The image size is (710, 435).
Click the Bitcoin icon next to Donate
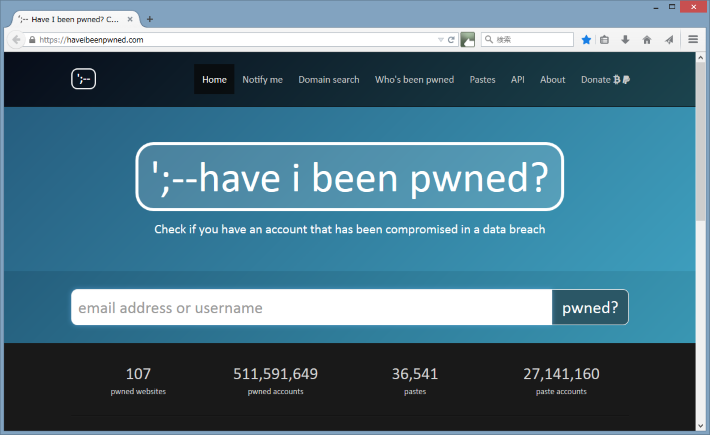(616, 80)
